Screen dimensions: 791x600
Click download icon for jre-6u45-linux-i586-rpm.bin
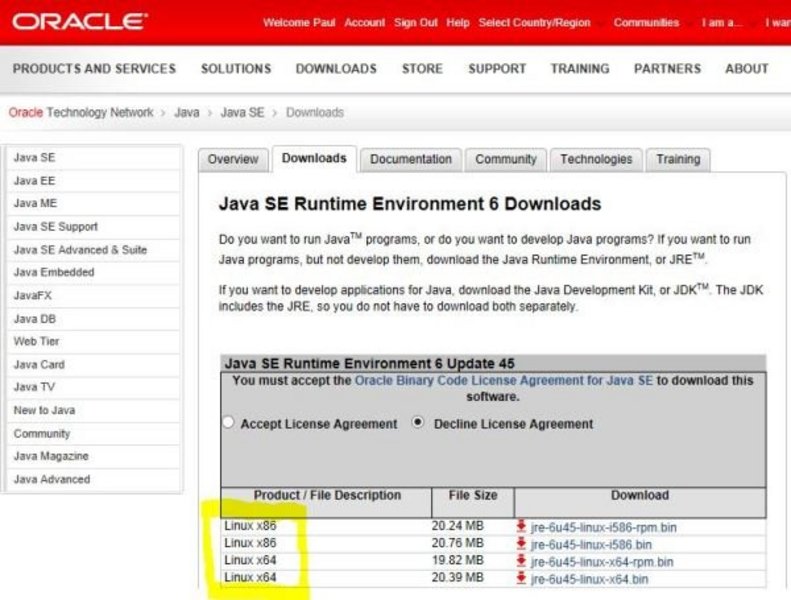pos(521,526)
